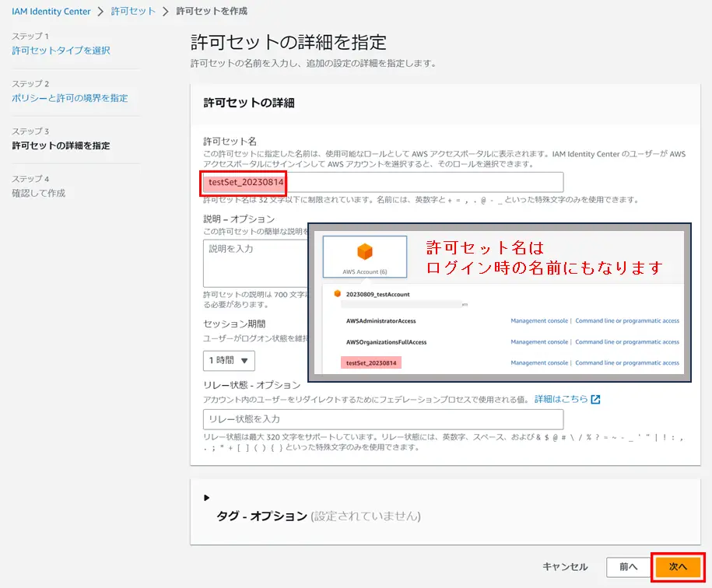
Task: Click the 許可セットの詳細 section header
Action: [x=249, y=103]
